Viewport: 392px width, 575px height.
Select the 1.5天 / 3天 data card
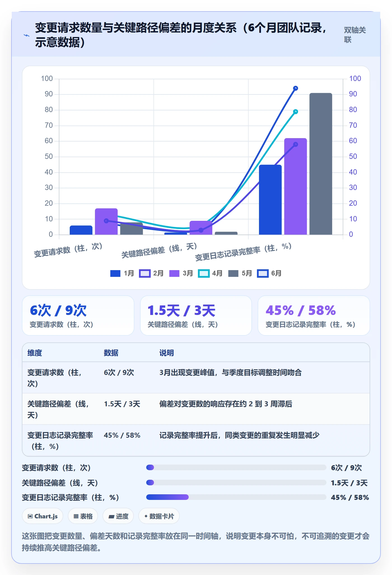(x=196, y=316)
